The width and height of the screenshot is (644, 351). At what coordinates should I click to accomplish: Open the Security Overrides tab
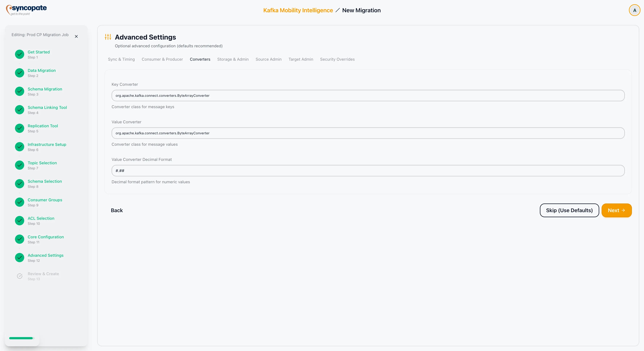337,59
